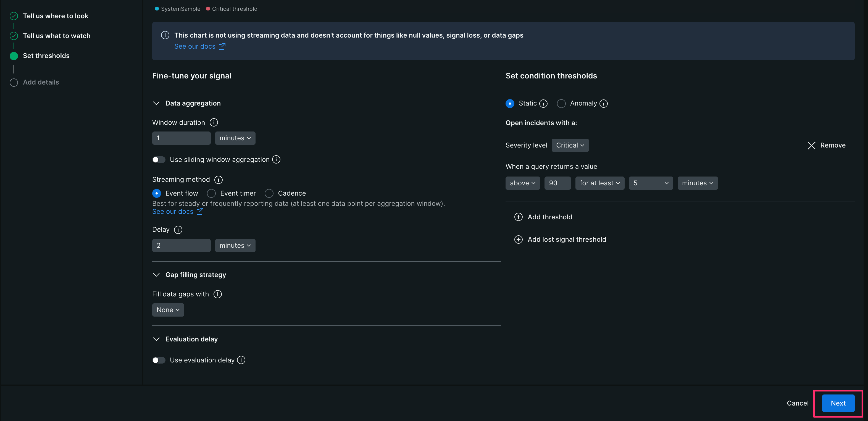Go back to Tell us what to watch step
The width and height of the screenshot is (868, 421).
coord(56,36)
